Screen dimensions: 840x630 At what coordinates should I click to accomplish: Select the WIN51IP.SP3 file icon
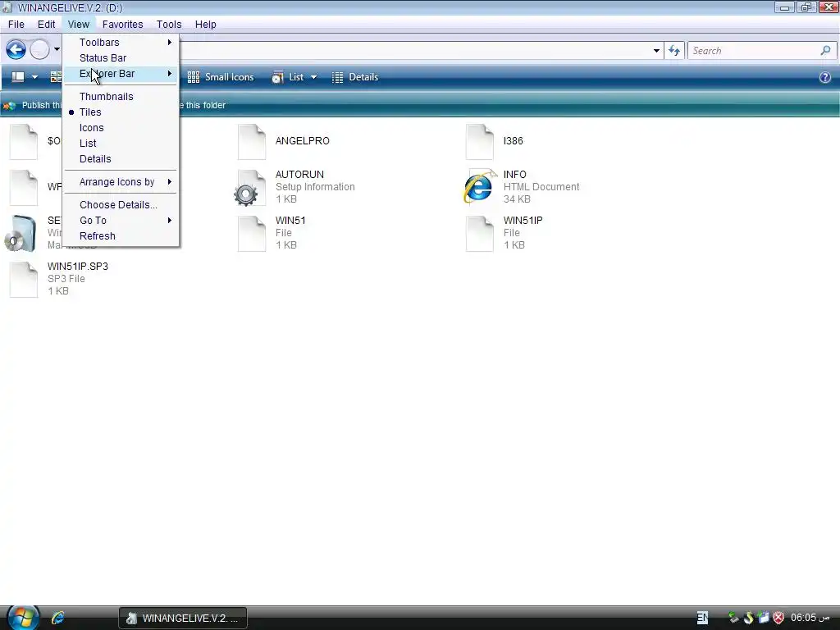tap(24, 280)
